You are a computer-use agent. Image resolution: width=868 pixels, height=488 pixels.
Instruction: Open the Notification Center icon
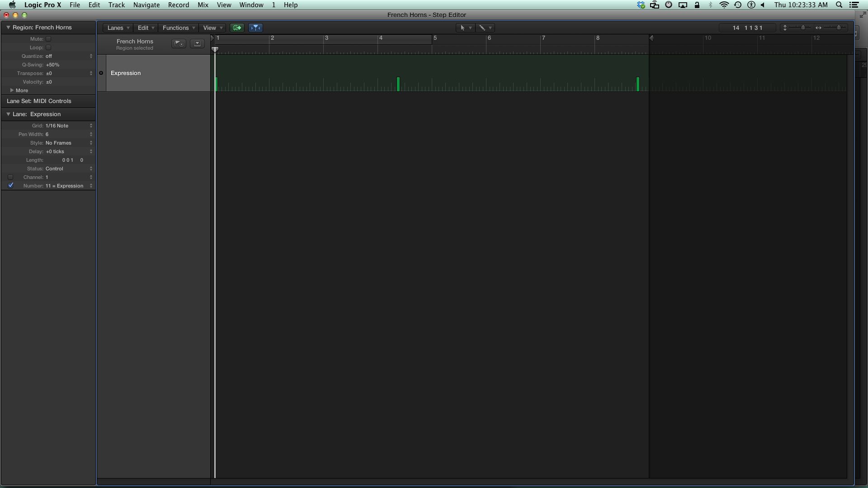pos(854,5)
